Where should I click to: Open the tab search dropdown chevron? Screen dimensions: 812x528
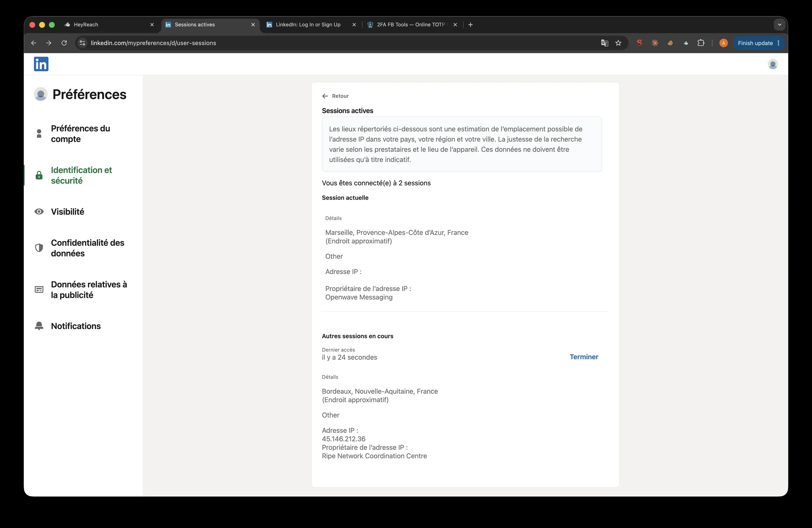pos(779,25)
